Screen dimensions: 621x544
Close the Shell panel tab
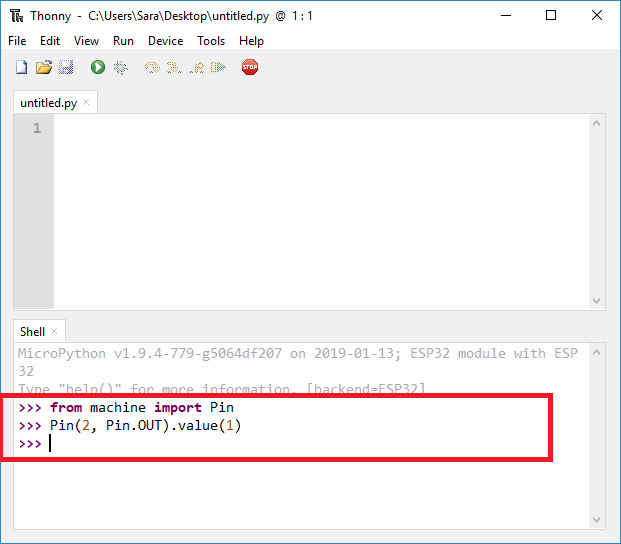(54, 331)
